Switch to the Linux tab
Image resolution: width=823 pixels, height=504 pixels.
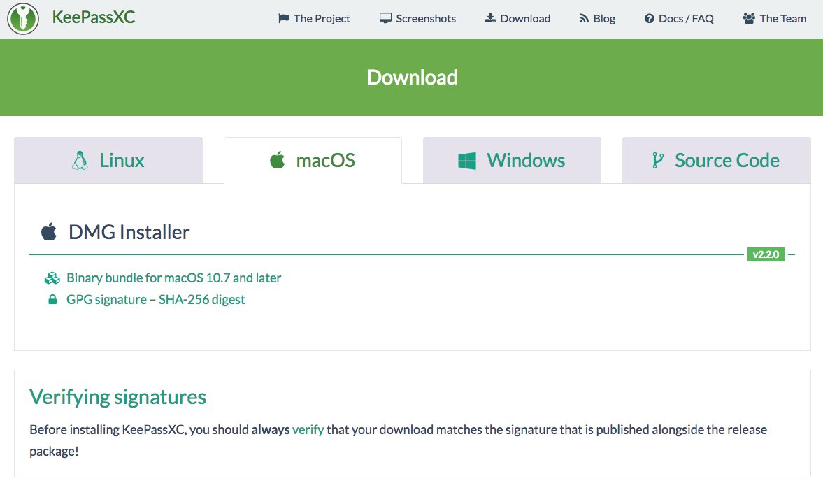point(108,161)
